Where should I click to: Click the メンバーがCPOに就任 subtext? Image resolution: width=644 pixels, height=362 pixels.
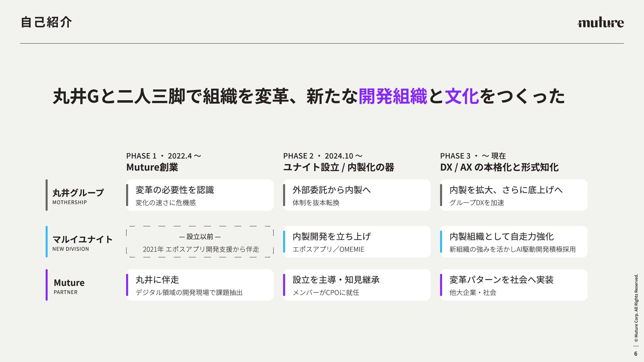[x=326, y=293]
